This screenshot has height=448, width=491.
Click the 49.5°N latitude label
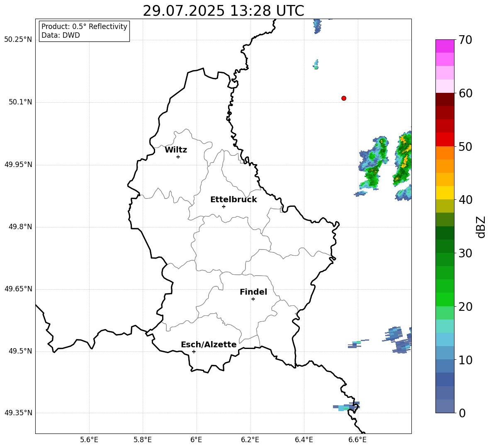pos(20,351)
